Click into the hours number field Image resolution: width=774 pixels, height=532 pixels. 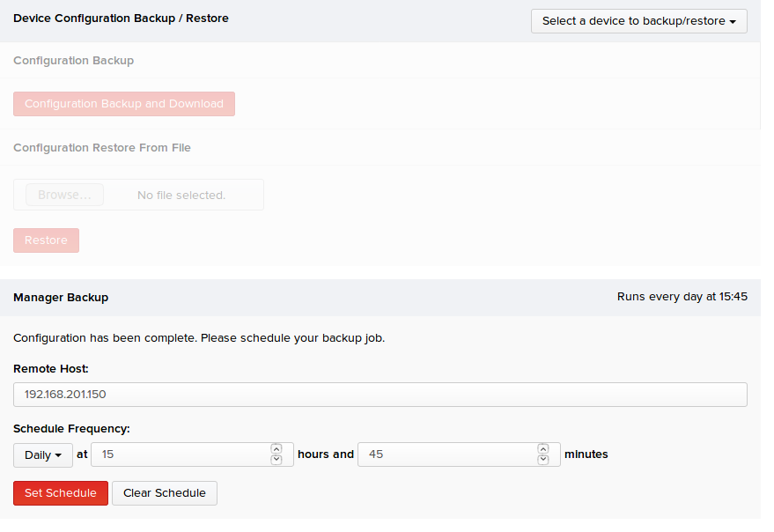181,454
